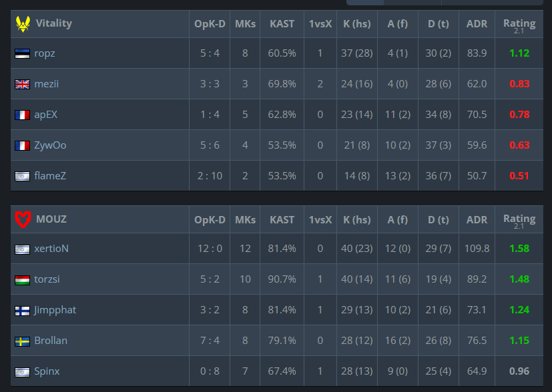This screenshot has width=552, height=392.
Task: Sort MOUZ table by Rating 2.1
Action: 519,221
